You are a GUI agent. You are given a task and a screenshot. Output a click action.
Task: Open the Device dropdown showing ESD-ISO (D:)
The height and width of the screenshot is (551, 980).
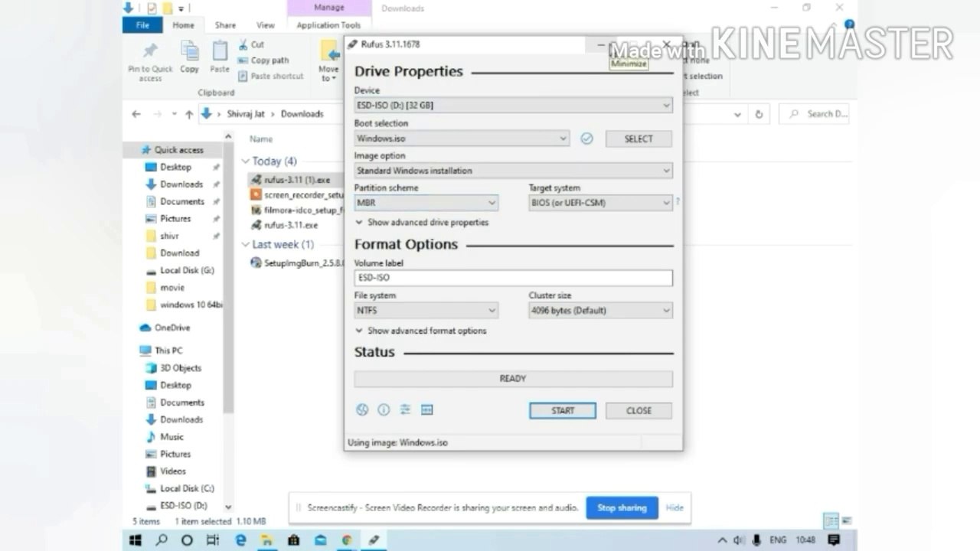click(x=513, y=105)
